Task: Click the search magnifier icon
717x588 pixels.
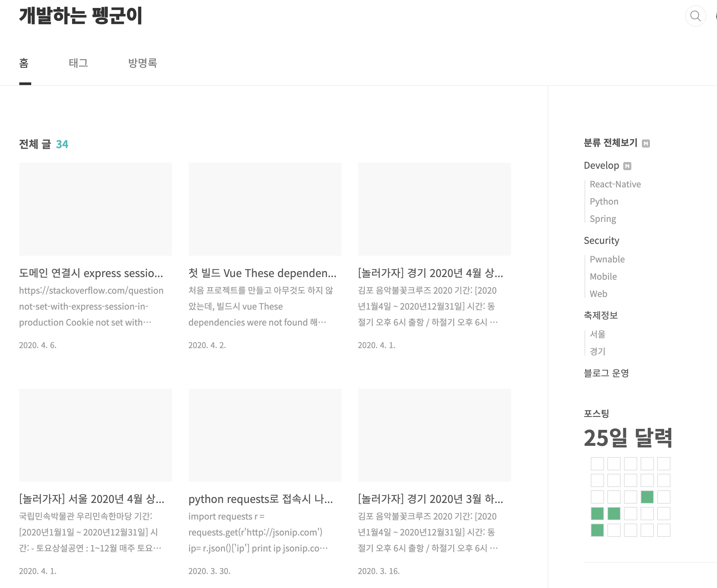Action: tap(695, 16)
